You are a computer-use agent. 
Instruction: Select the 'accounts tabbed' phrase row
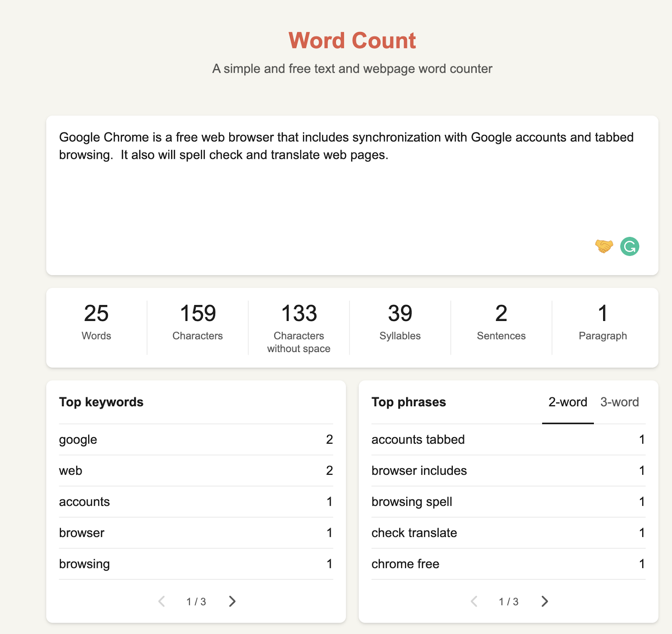click(x=509, y=439)
